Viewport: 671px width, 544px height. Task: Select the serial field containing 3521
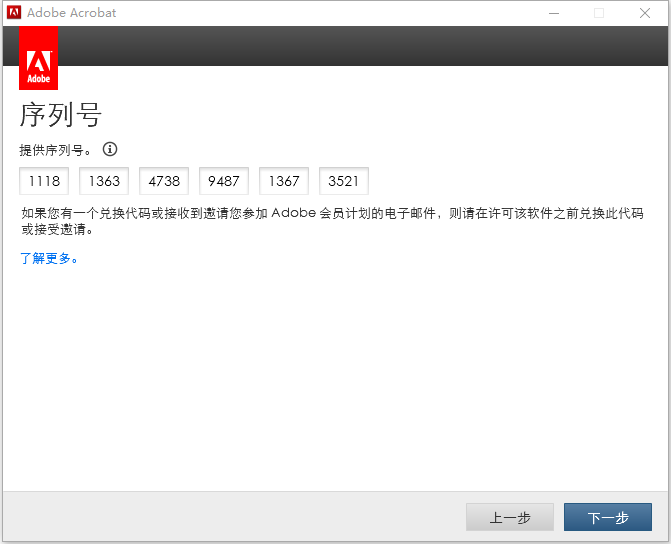[x=344, y=181]
